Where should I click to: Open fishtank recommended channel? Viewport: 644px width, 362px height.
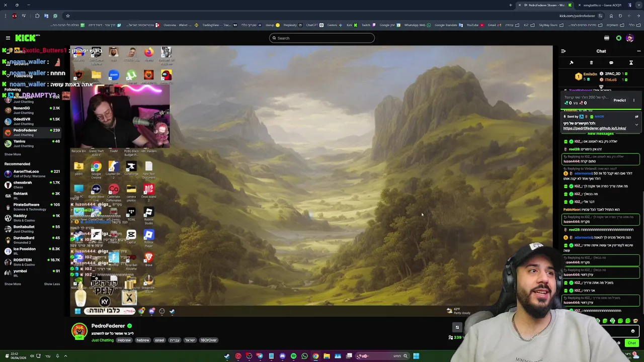coord(31,196)
